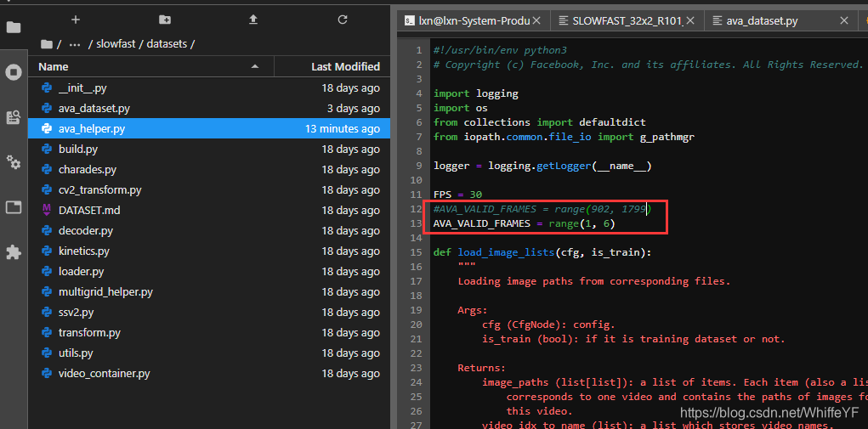Sort files by Last Modified column
Image resolution: width=868 pixels, height=429 pixels.
pos(332,66)
